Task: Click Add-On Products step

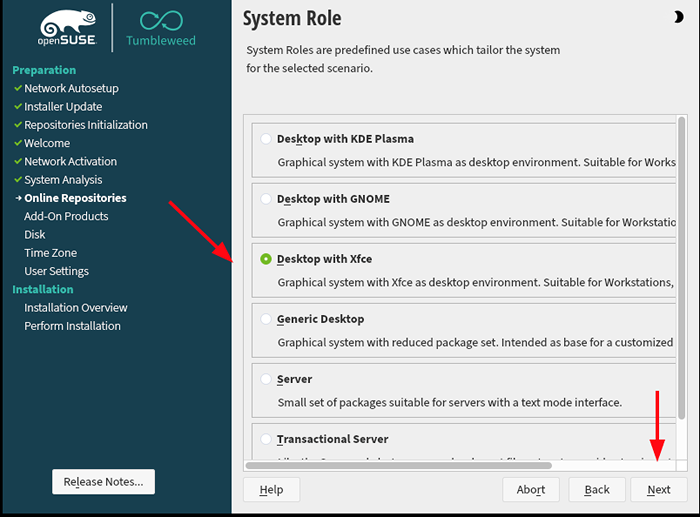Action: (x=66, y=217)
